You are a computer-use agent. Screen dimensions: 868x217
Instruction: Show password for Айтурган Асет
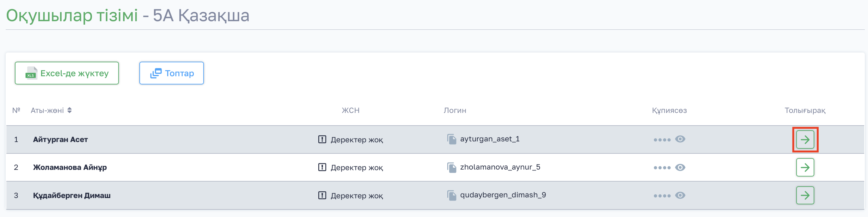(x=680, y=139)
